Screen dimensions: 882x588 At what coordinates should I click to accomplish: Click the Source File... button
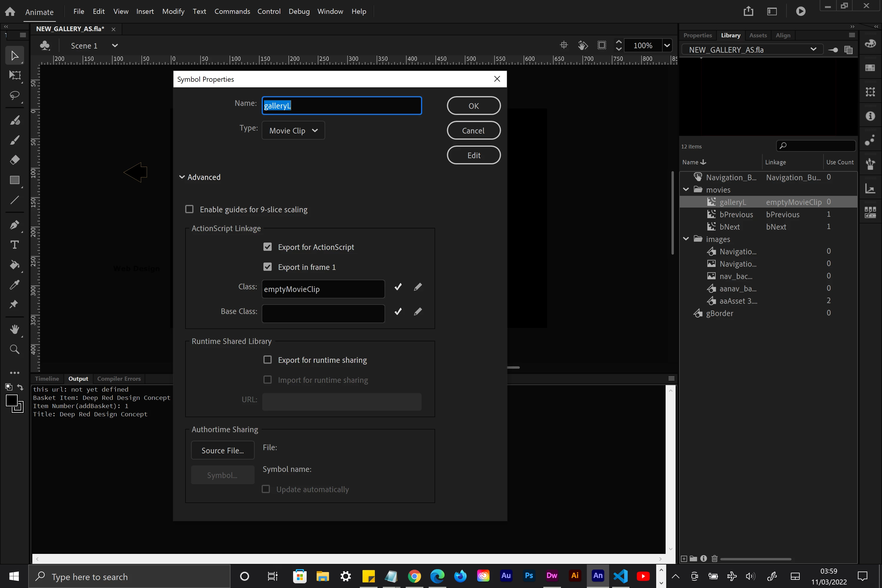tap(223, 450)
